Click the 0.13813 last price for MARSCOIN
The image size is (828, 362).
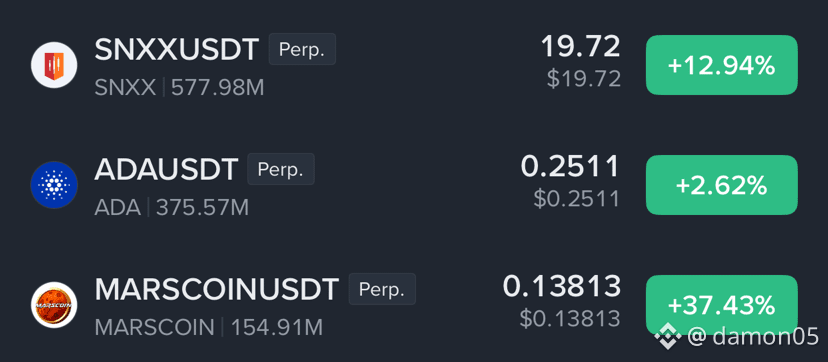[562, 287]
